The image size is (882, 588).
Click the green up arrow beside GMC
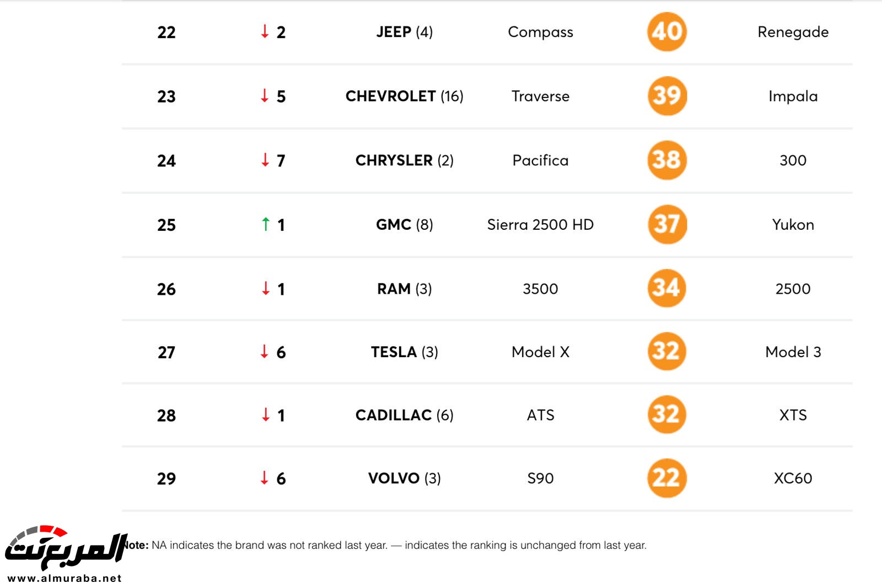pyautogui.click(x=266, y=224)
